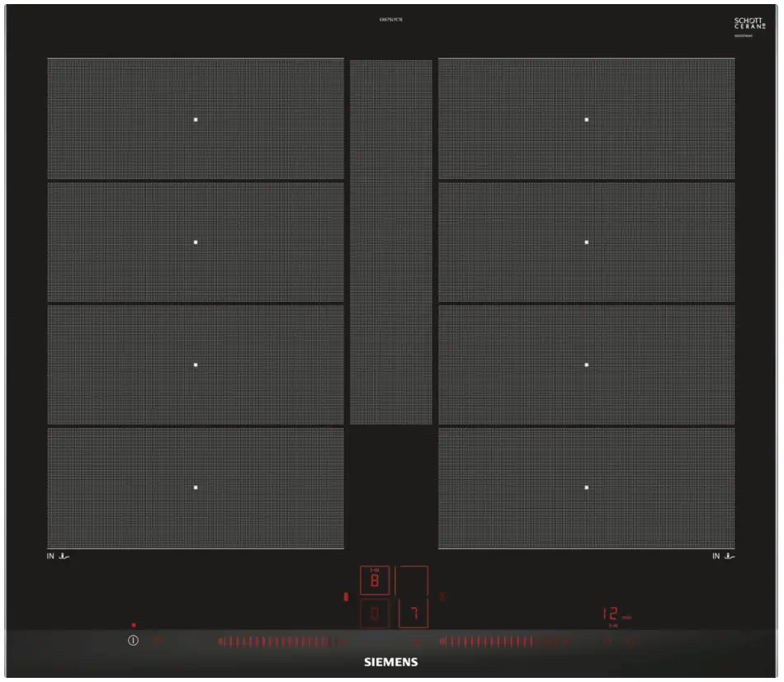
Task: Tap the 8 power level display
Action: pyautogui.click(x=375, y=577)
